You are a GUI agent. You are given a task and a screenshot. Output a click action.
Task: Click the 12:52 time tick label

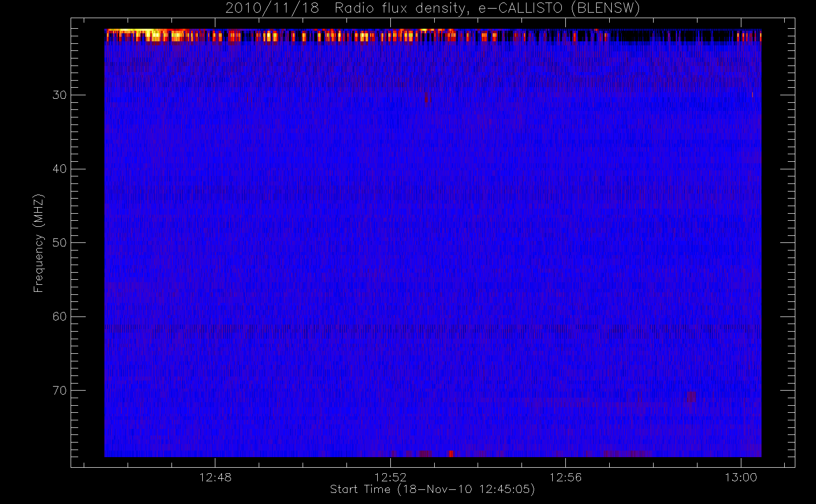click(x=390, y=477)
